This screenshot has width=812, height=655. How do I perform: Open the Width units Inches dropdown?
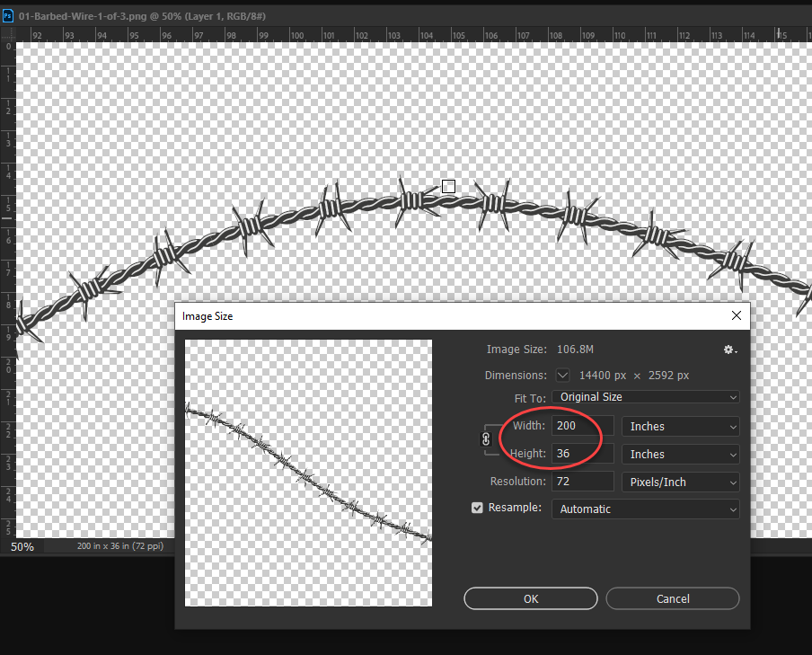tap(680, 427)
